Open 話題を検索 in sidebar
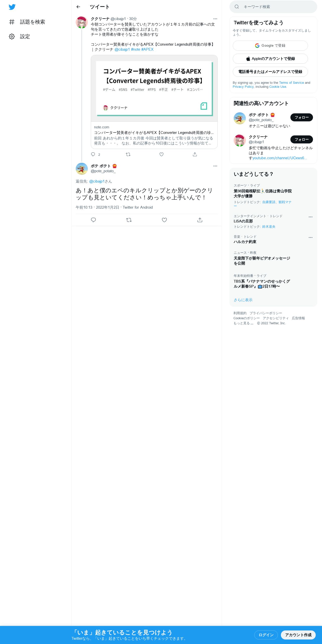This screenshot has height=644, width=322. click(27, 22)
